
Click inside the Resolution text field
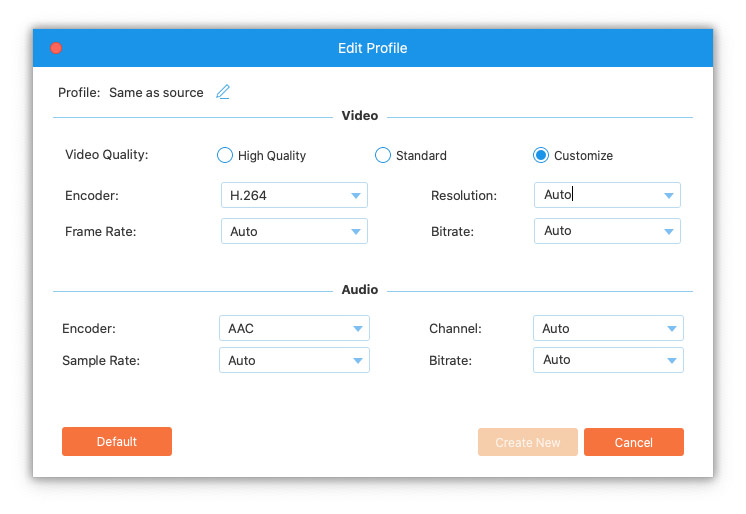point(595,195)
